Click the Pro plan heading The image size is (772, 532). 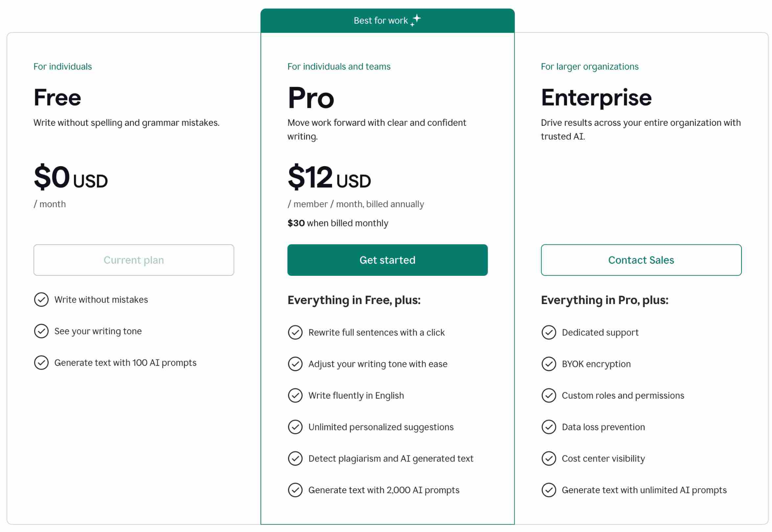(x=311, y=98)
